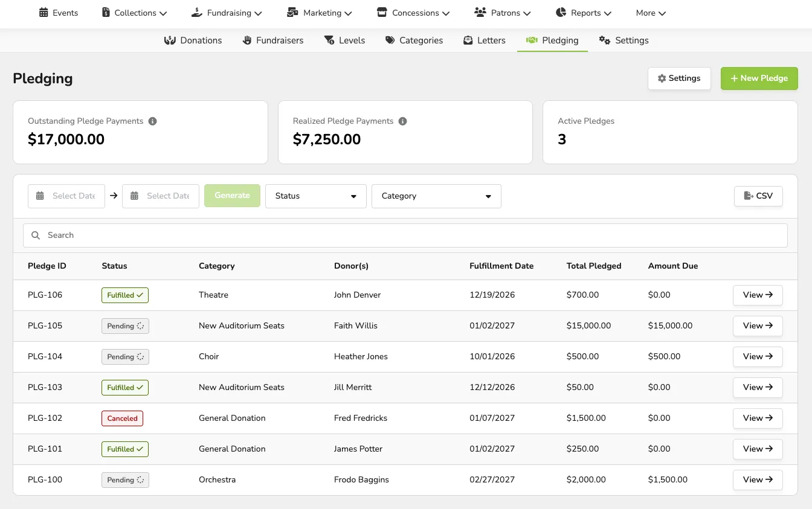Click the Canceled status badge on PLG-102
This screenshot has height=509, width=812.
tap(122, 418)
